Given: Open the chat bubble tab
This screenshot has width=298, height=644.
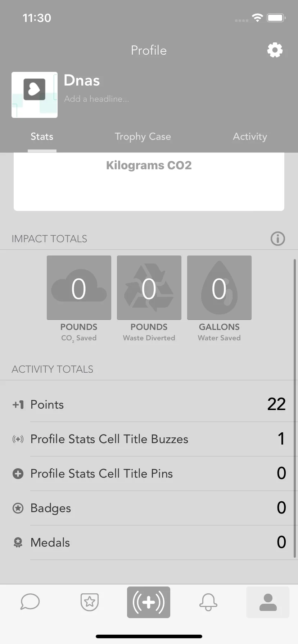Looking at the screenshot, I should click(x=30, y=602).
